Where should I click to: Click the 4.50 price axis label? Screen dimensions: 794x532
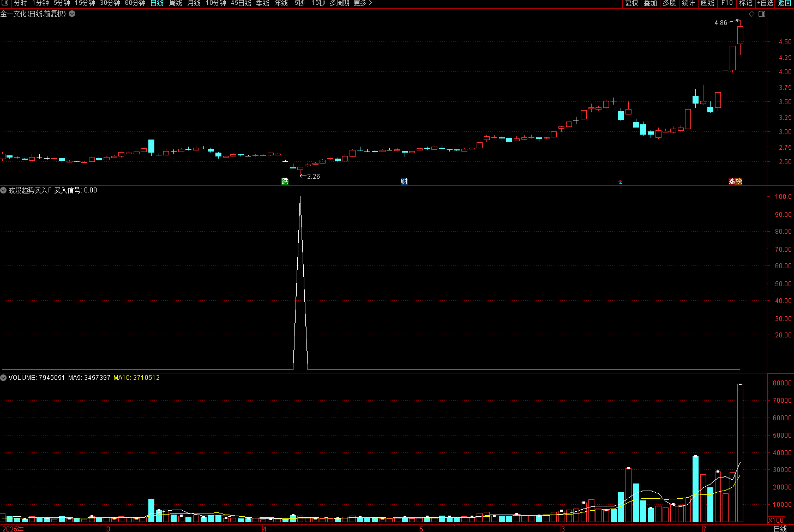coord(785,42)
